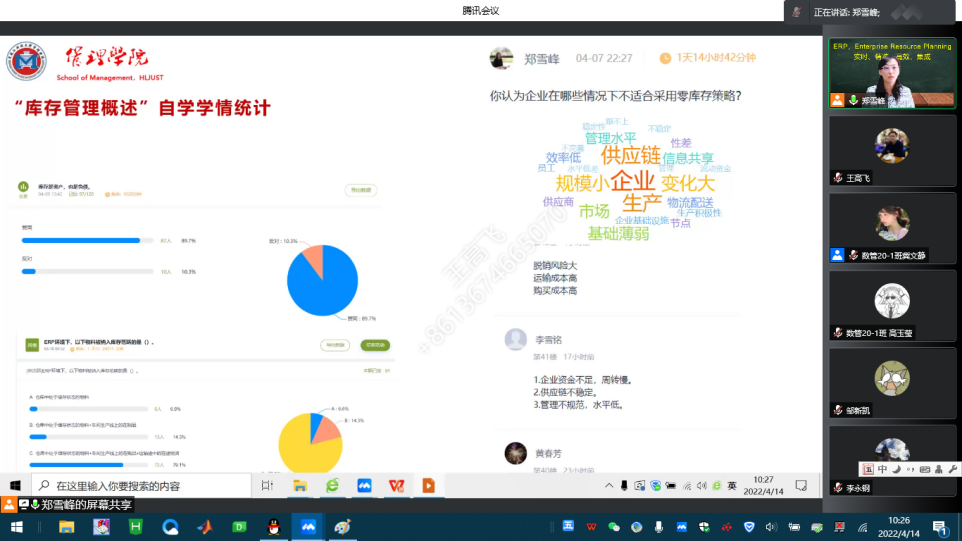
Task: Click the WeChat icon in the system tray
Action: [614, 527]
